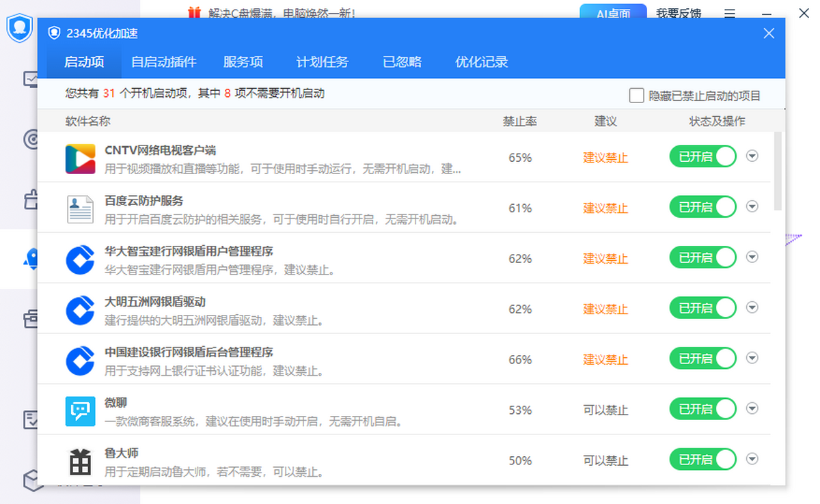Open the 优化记录 tab
Viewport: 820px width, 504px height.
click(x=482, y=62)
